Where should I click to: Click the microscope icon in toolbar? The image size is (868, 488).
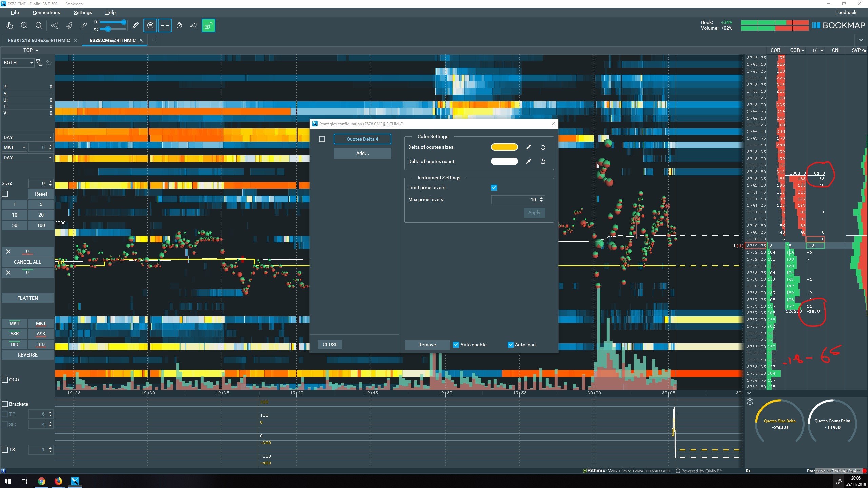tap(70, 25)
